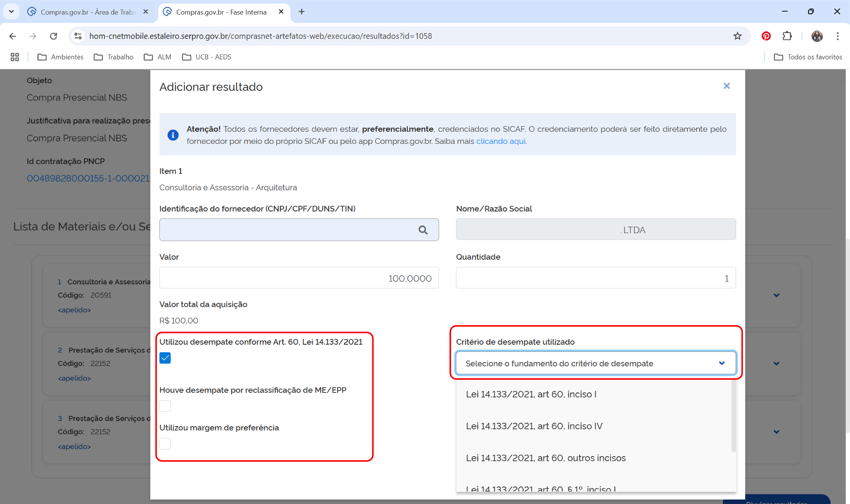Go forward to the next page
The image size is (850, 504).
(x=33, y=36)
